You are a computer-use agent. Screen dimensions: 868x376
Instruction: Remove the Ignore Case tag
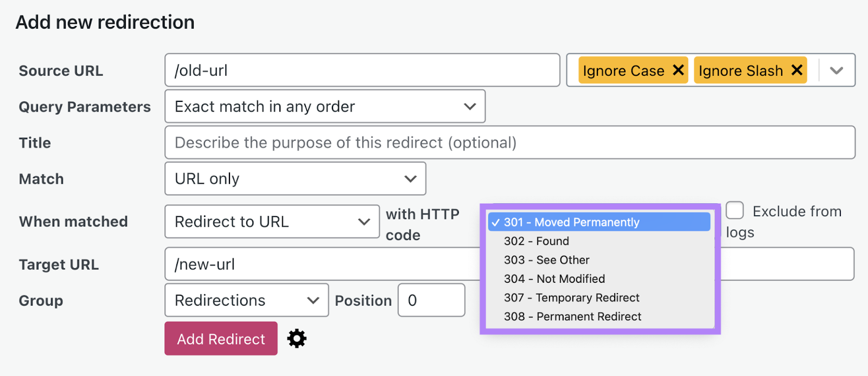[x=678, y=70]
